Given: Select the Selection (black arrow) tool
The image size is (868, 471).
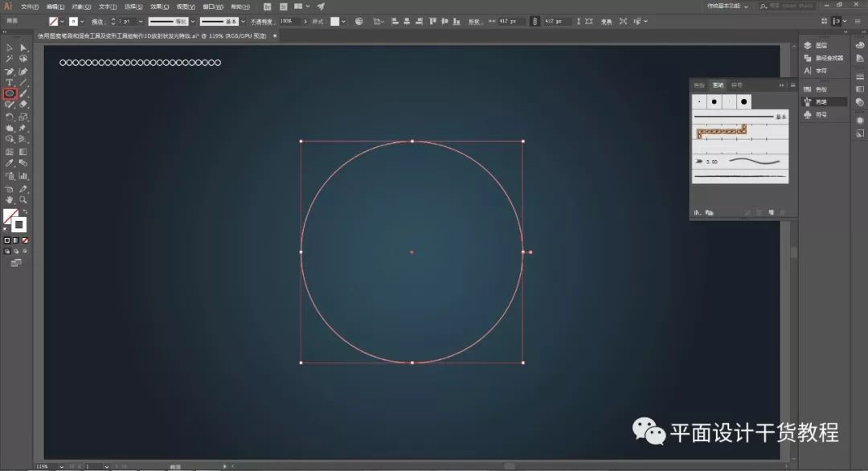Looking at the screenshot, I should click(10, 48).
